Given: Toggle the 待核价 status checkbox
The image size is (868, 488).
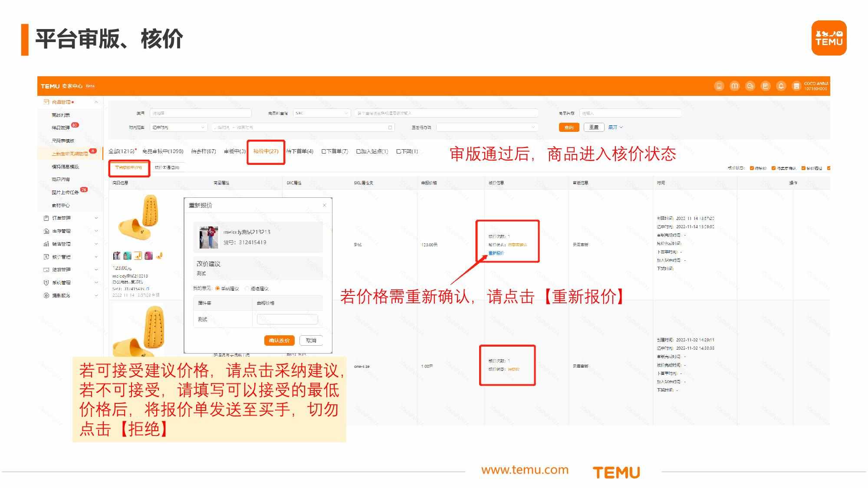Looking at the screenshot, I should click(752, 168).
